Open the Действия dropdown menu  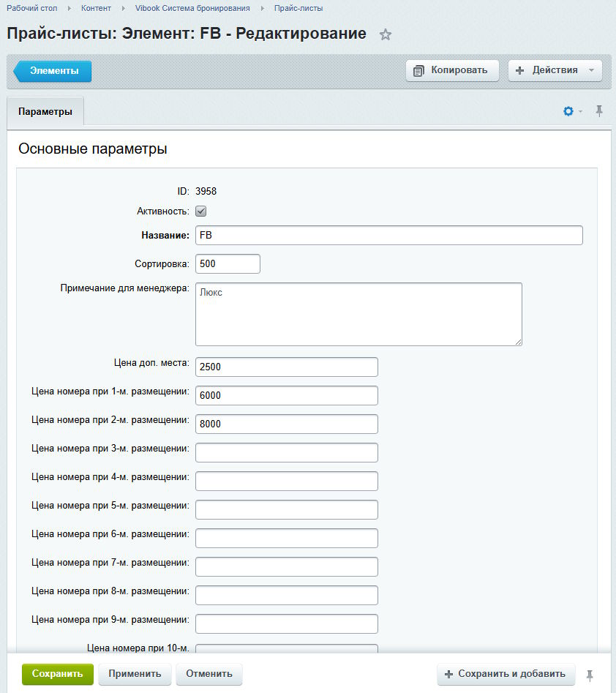click(x=555, y=70)
